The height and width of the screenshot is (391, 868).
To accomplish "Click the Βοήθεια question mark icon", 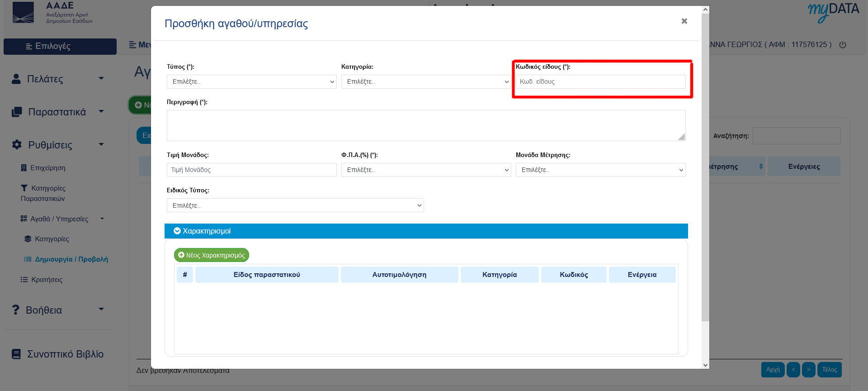I will [16, 310].
